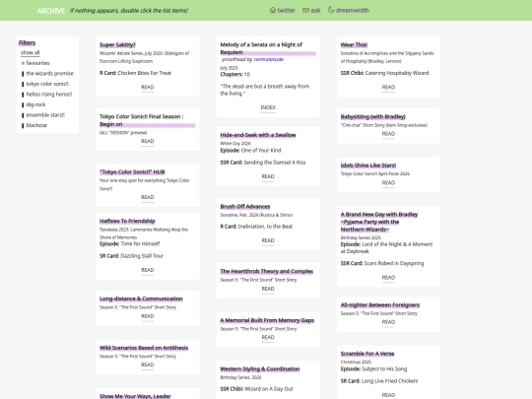Open the 'Super Sakitty?' title
This screenshot has width=532, height=399.
(117, 44)
